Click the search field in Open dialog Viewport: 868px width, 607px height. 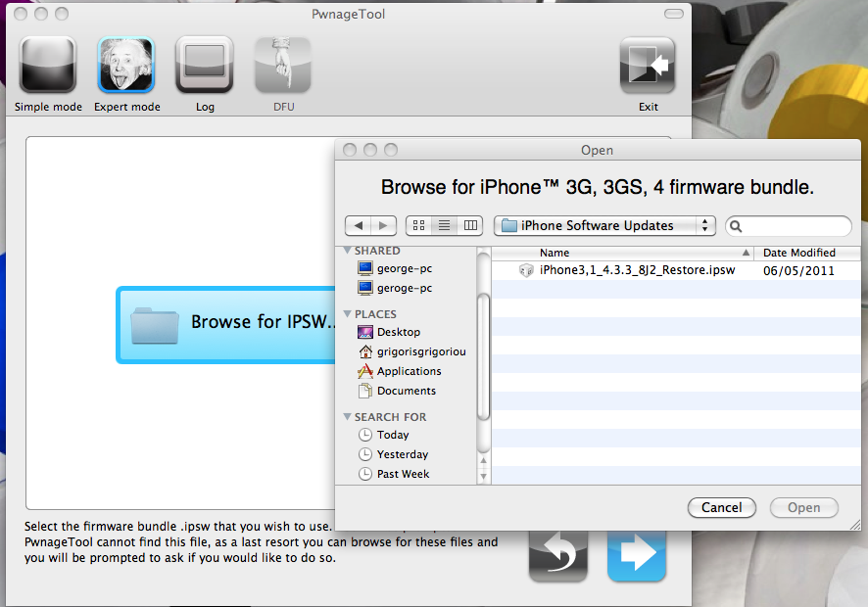coord(789,226)
